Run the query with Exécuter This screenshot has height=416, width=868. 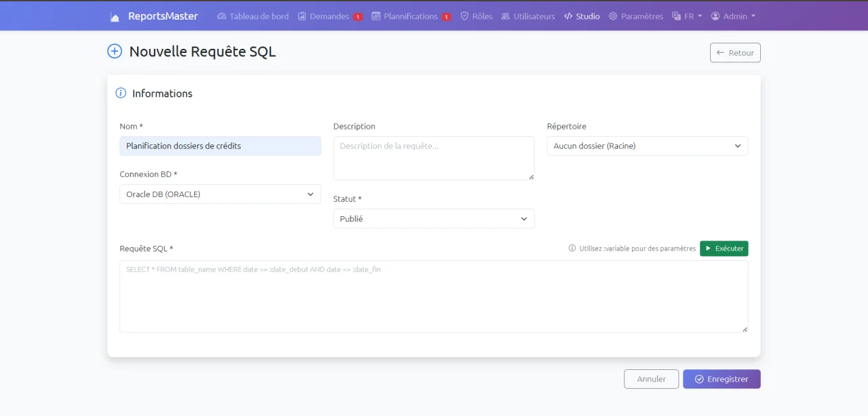coord(724,249)
